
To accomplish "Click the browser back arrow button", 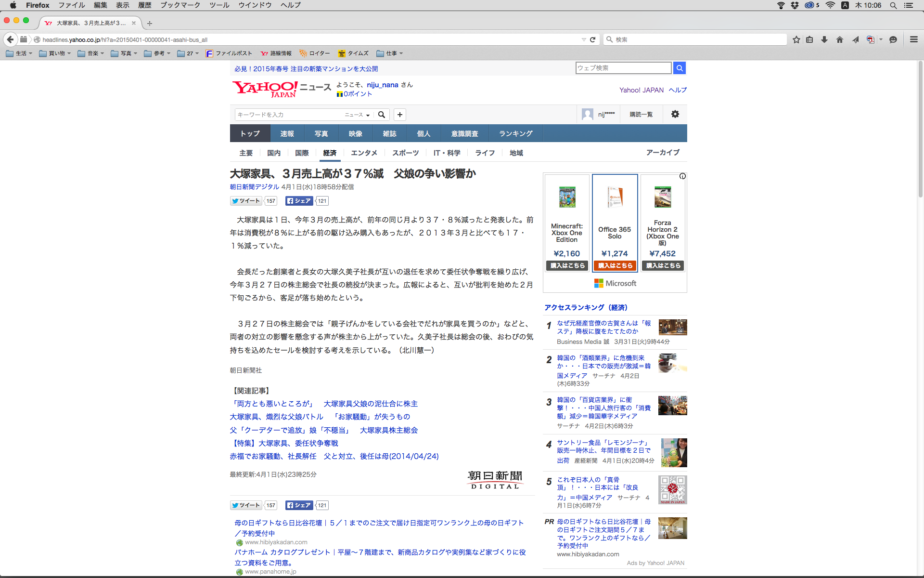I will pyautogui.click(x=10, y=39).
